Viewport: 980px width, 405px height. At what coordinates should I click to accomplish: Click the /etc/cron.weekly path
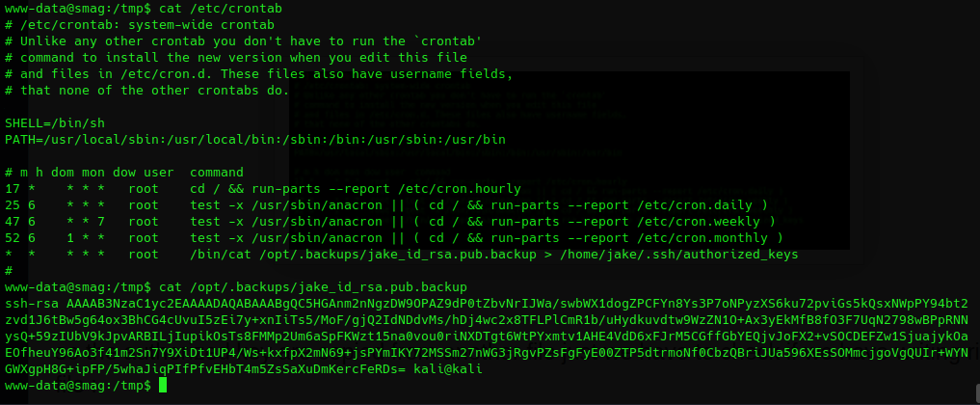coord(709,222)
